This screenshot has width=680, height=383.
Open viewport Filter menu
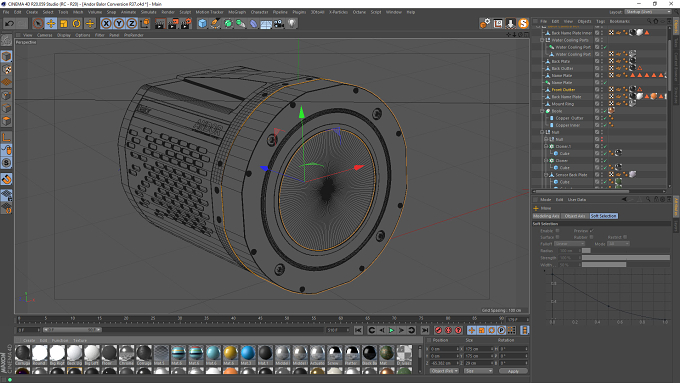(x=100, y=35)
